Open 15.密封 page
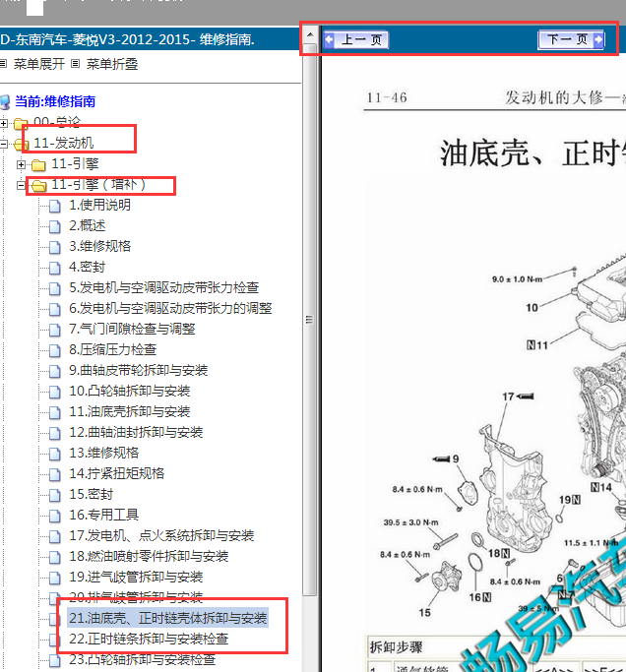626x672 pixels. click(91, 494)
